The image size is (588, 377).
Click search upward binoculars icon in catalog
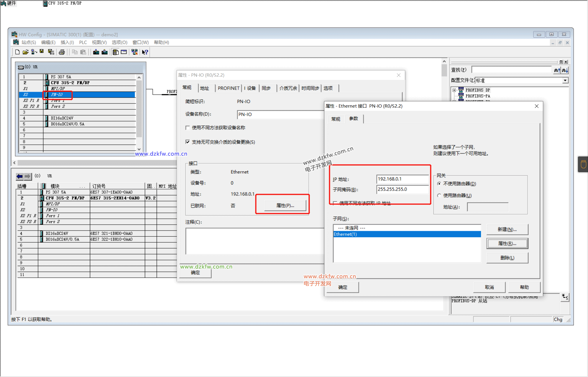tap(557, 70)
